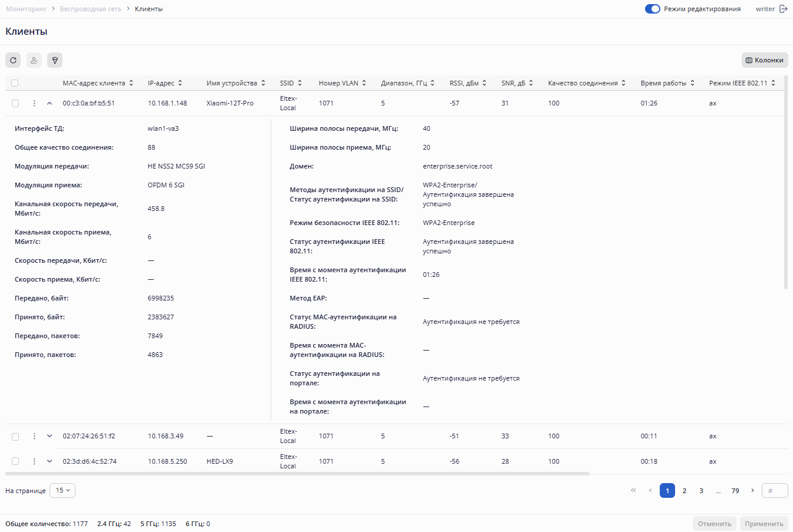Click transmitted bytes value 6998235

point(161,298)
